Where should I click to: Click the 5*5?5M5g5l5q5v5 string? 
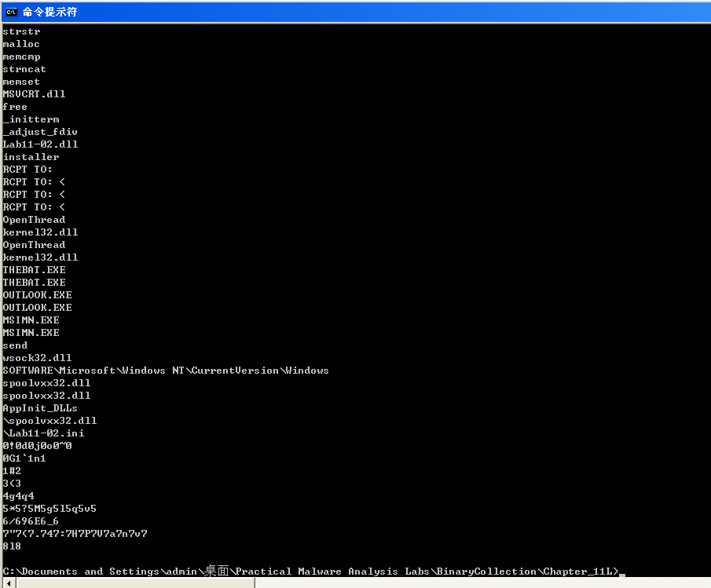click(x=49, y=509)
